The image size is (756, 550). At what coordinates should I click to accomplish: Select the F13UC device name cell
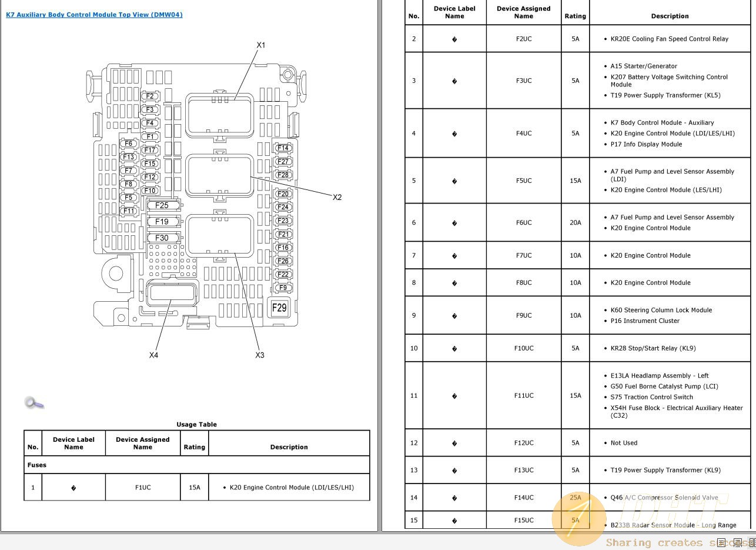(x=524, y=470)
